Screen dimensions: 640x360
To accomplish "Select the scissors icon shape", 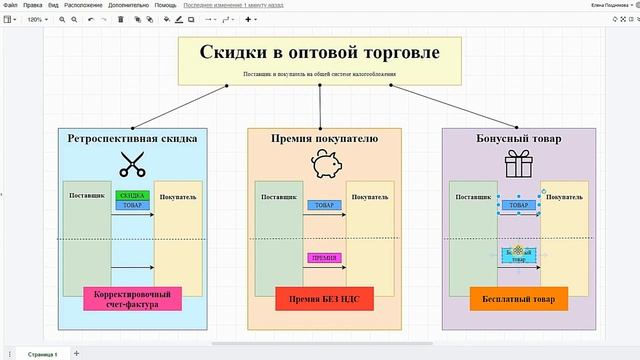I will click(132, 164).
